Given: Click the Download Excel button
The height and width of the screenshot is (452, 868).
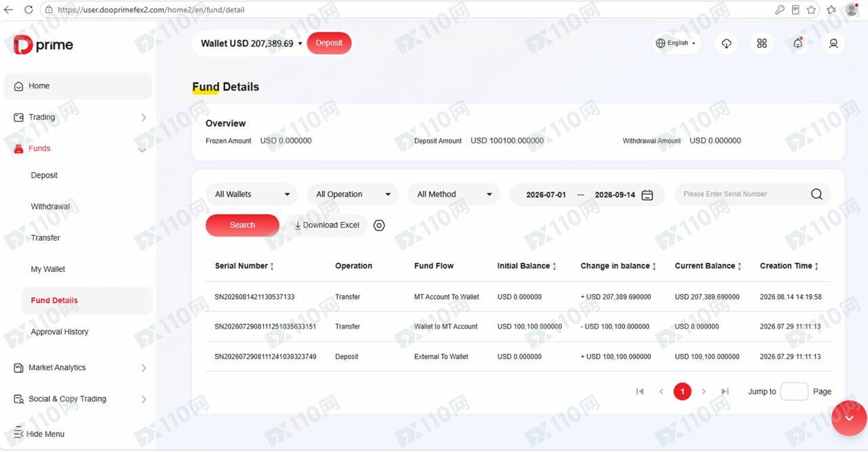Looking at the screenshot, I should click(x=326, y=225).
